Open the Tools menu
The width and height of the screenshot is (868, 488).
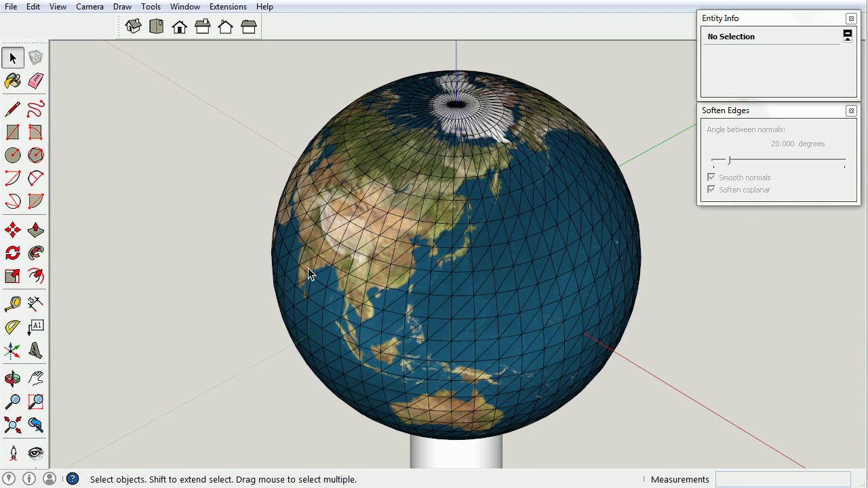click(x=151, y=7)
